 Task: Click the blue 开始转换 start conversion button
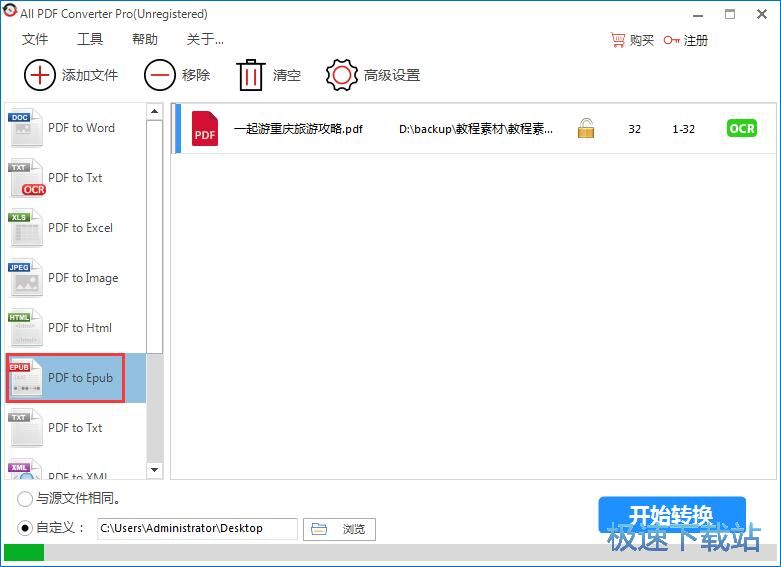(672, 515)
